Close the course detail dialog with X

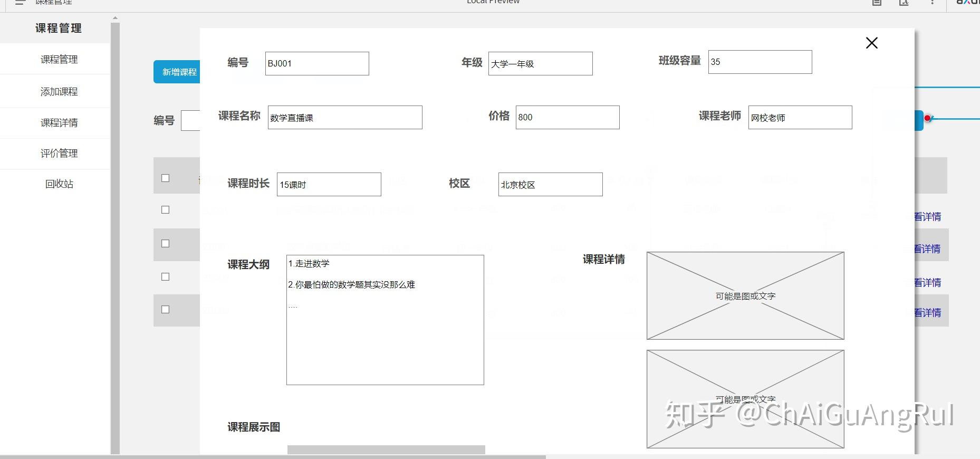[x=871, y=43]
